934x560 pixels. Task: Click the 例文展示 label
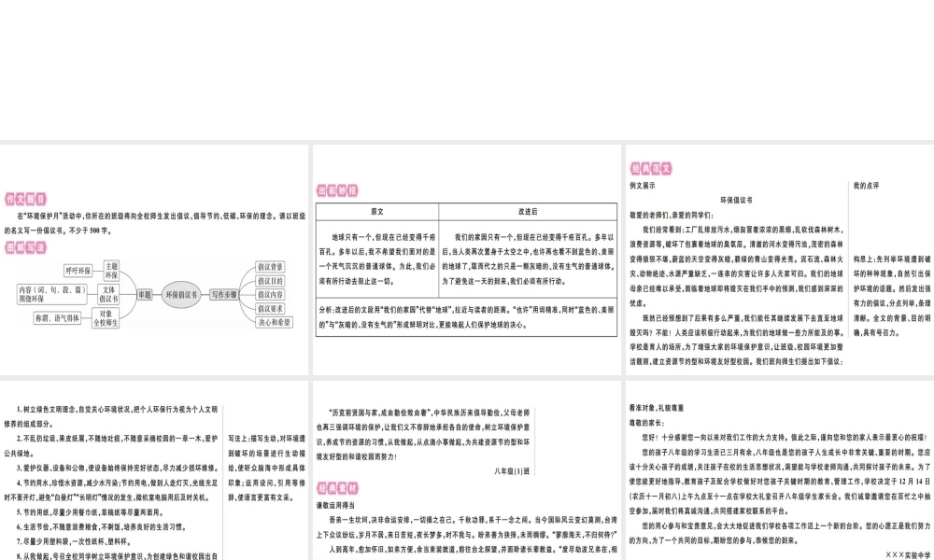pyautogui.click(x=643, y=186)
